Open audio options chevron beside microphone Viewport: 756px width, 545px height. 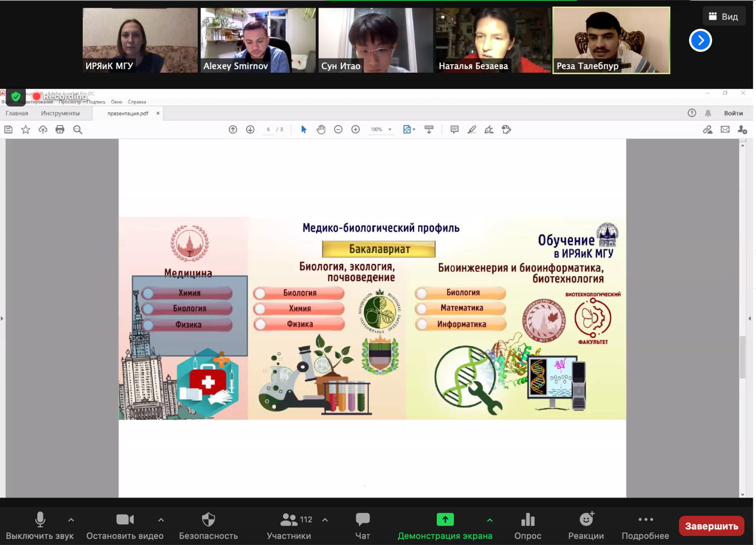click(x=71, y=520)
